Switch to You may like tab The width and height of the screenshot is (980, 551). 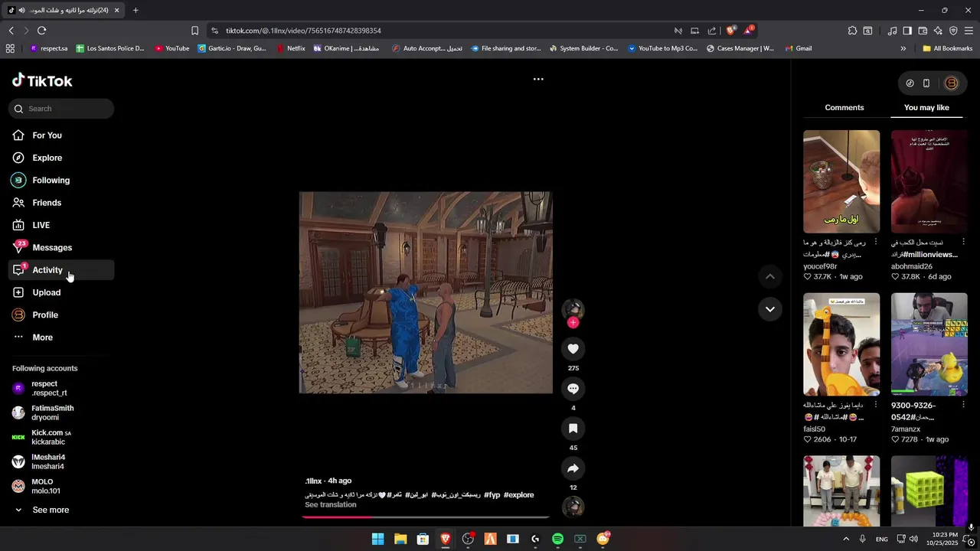coord(926,108)
